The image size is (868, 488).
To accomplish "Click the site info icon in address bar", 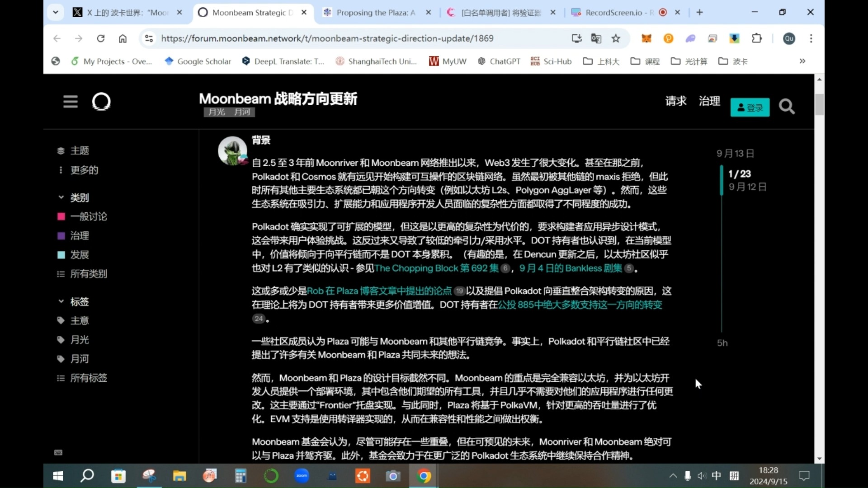I will tap(149, 38).
